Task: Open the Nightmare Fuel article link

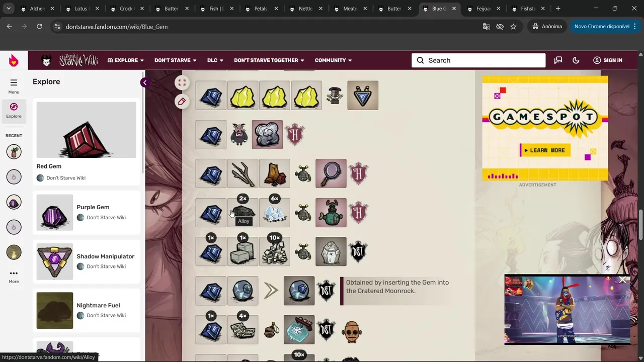Action: 98,305
